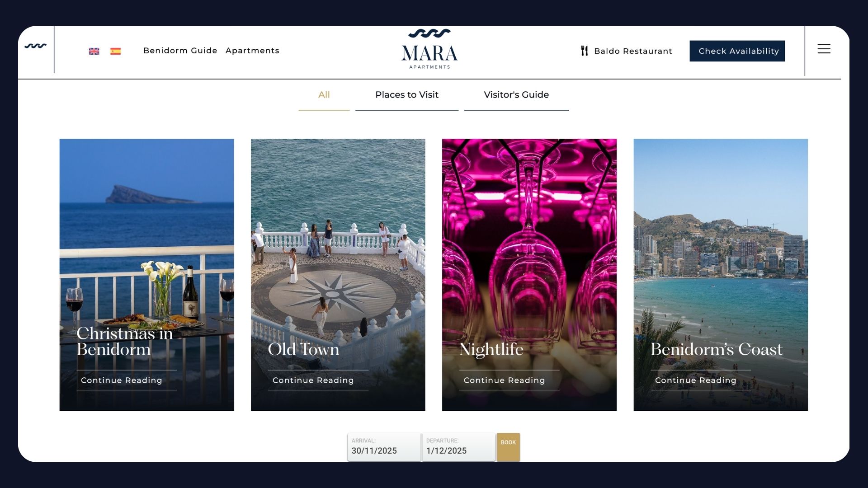This screenshot has width=868, height=488.
Task: Click the MARA Apartments center logo
Action: pos(429,49)
